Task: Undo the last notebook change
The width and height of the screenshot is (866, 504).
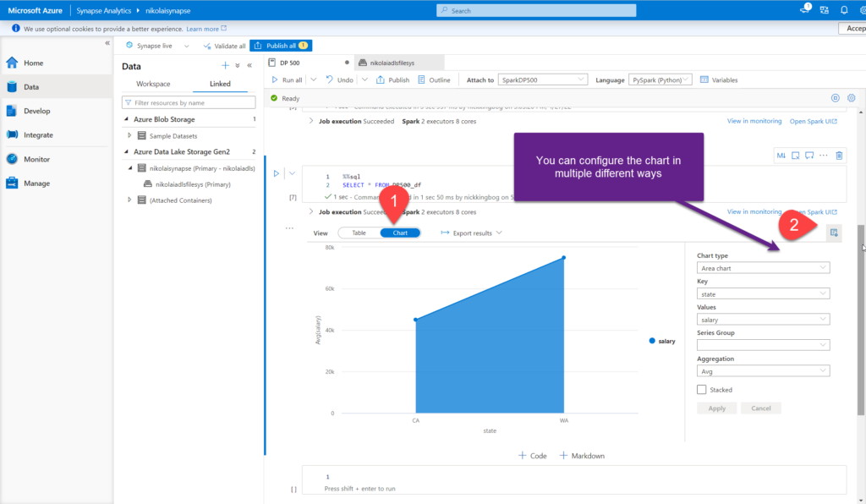Action: pyautogui.click(x=340, y=80)
